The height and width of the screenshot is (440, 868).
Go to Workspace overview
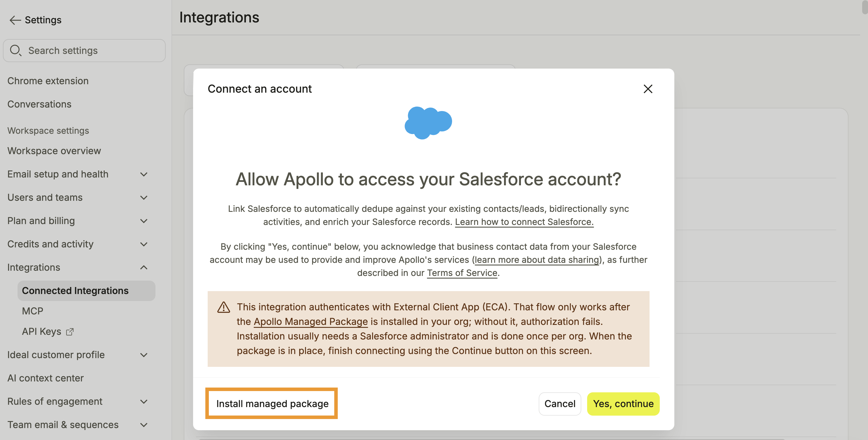[54, 151]
